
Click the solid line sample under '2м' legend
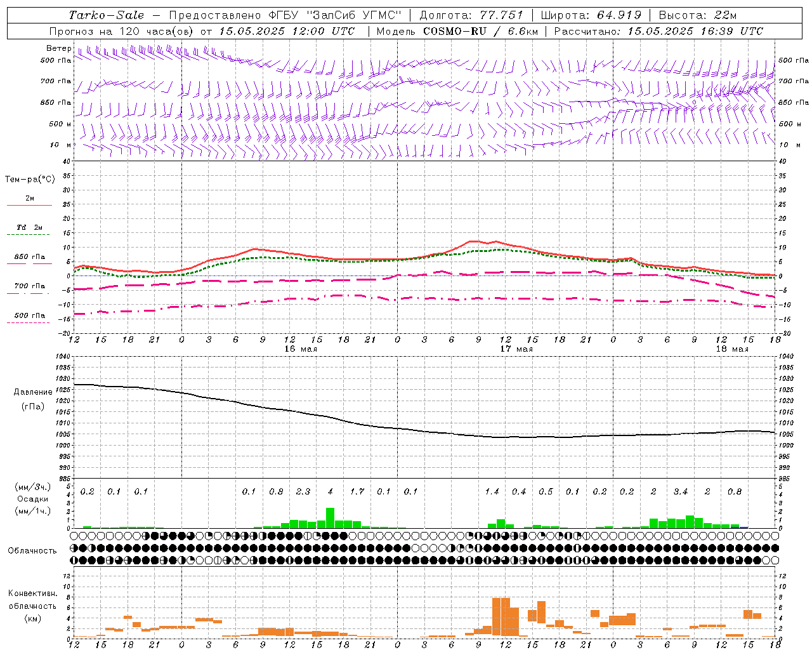(29, 206)
